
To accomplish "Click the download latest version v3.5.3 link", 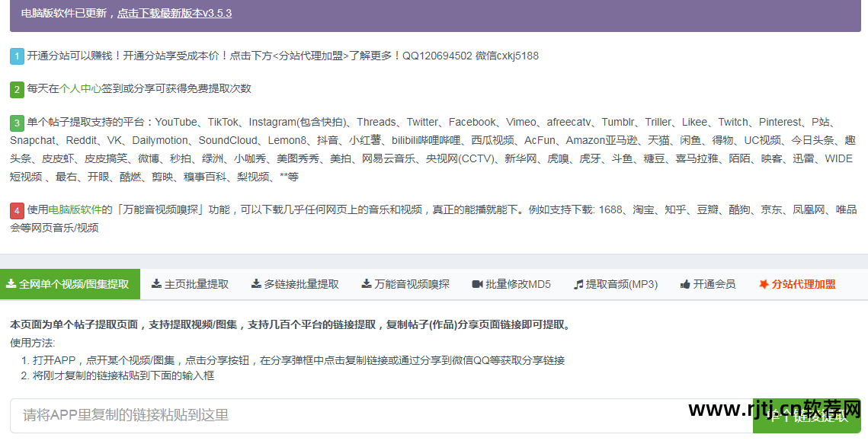I will tap(175, 13).
